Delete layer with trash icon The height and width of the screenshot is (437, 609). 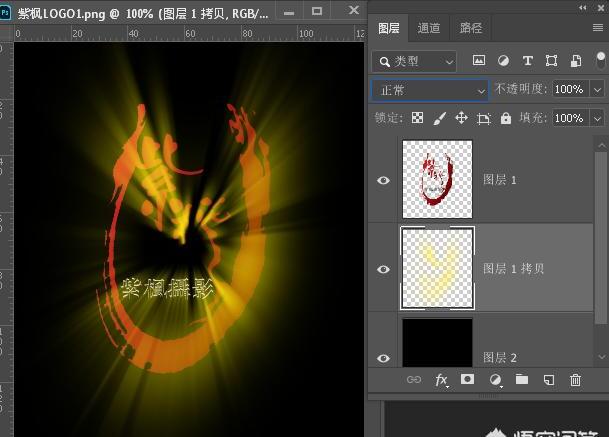pyautogui.click(x=575, y=380)
